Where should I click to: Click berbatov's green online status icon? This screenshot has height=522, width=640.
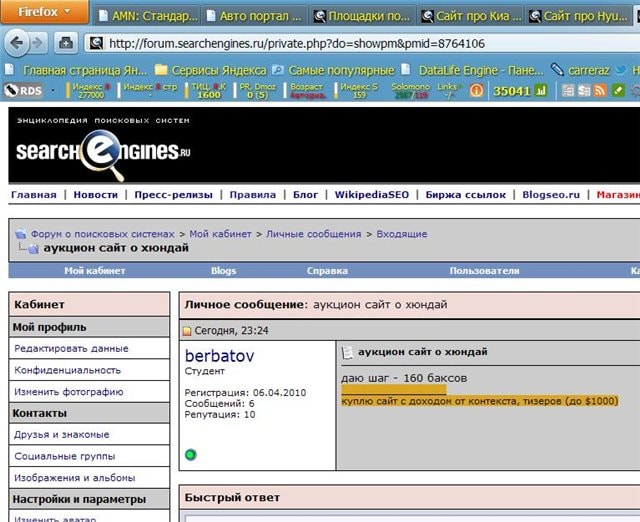coord(191,455)
